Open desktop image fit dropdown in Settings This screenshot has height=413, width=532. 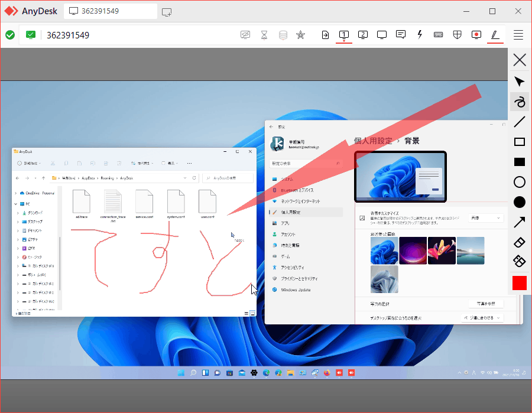[482, 318]
